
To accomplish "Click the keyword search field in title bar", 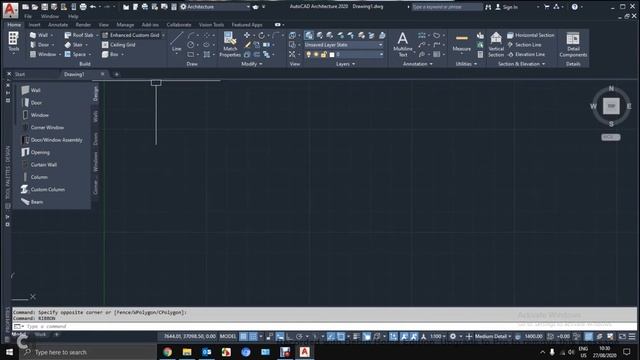I will [x=447, y=7].
